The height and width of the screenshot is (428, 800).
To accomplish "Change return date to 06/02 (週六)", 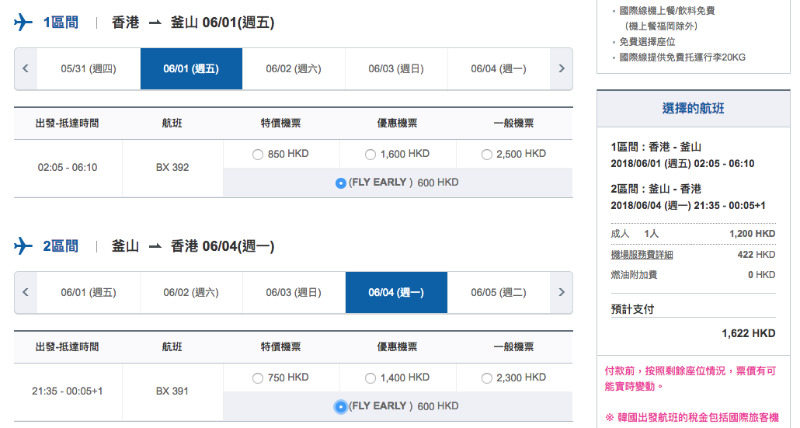I will (x=191, y=292).
